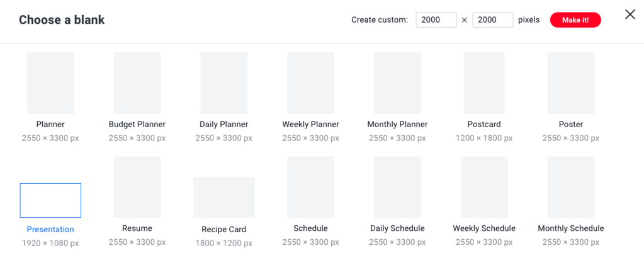Click the custom width input field
This screenshot has height=253, width=644.
(x=436, y=20)
